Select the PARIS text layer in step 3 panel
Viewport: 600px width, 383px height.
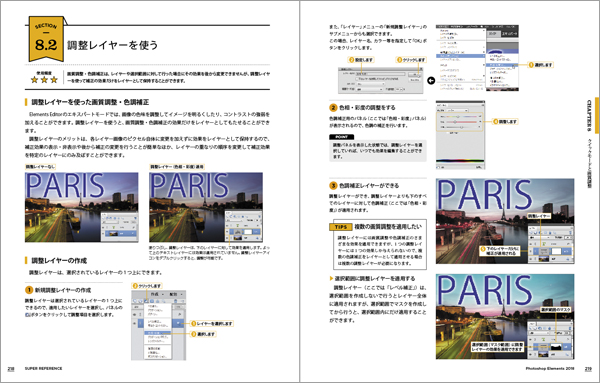click(550, 244)
